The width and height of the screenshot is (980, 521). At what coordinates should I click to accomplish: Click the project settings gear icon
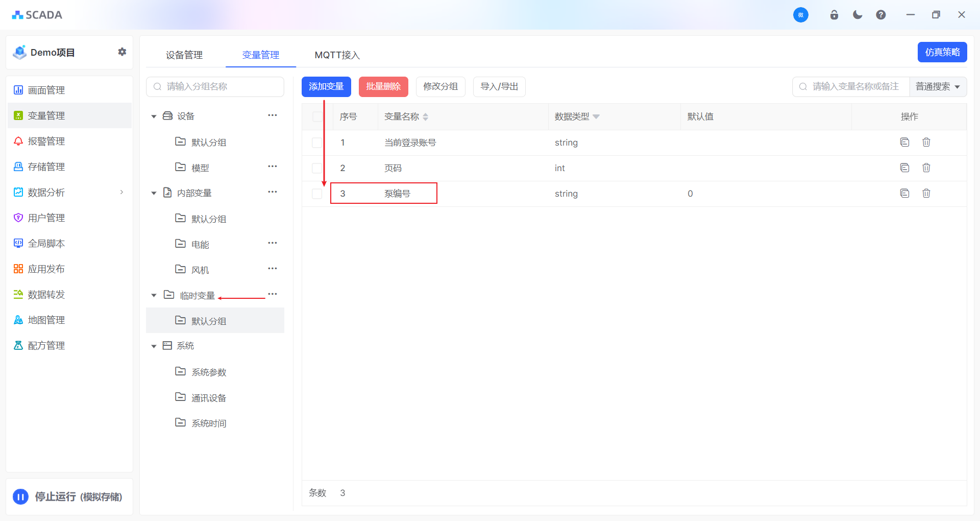[122, 52]
